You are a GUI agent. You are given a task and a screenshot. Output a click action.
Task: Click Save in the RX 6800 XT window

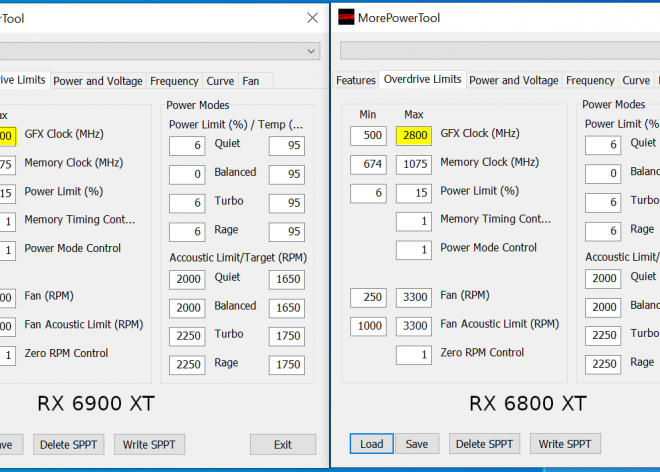pos(417,444)
